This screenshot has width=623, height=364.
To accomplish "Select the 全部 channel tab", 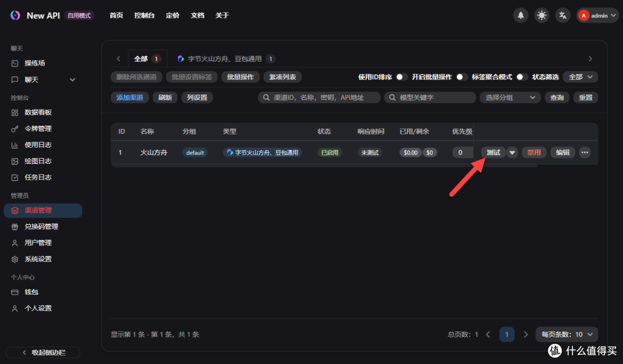I will tap(147, 59).
